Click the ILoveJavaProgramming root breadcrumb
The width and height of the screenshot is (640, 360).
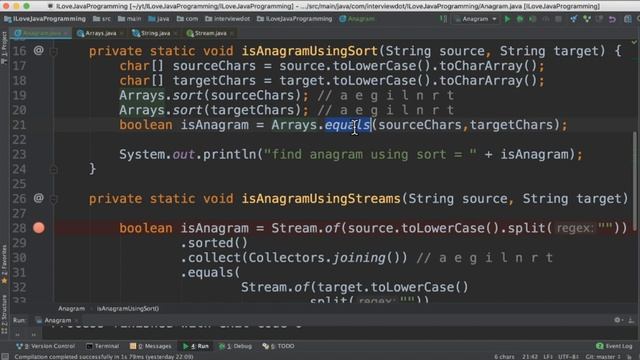[x=45, y=19]
